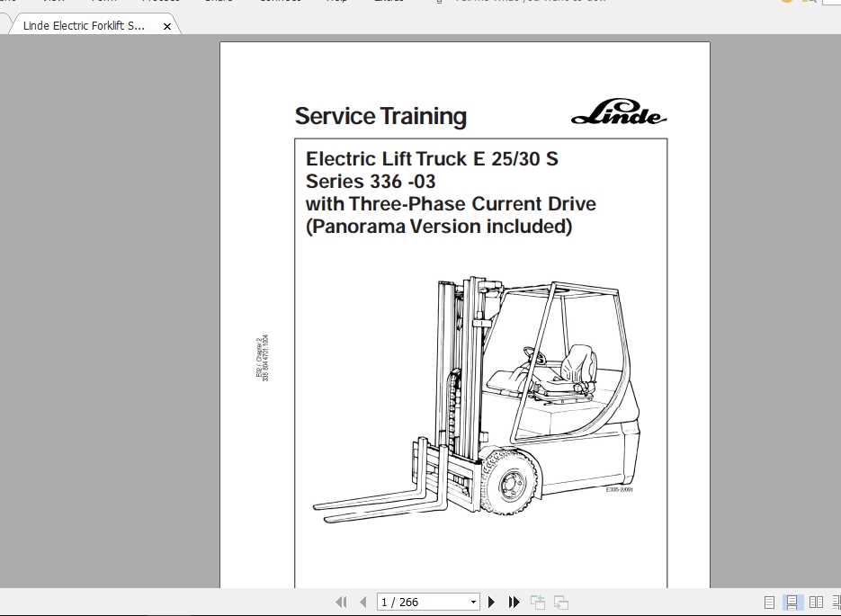Click the next view icon
The image size is (841, 616).
point(561,602)
